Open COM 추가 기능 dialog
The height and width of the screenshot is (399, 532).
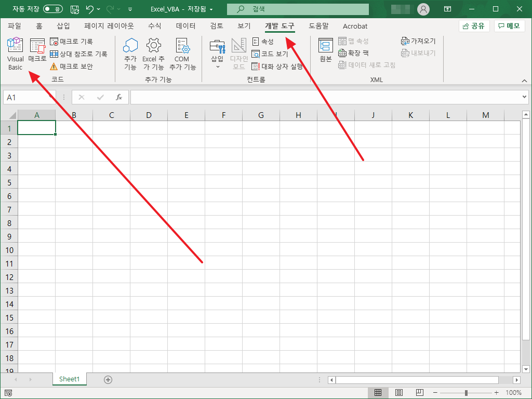pyautogui.click(x=182, y=54)
